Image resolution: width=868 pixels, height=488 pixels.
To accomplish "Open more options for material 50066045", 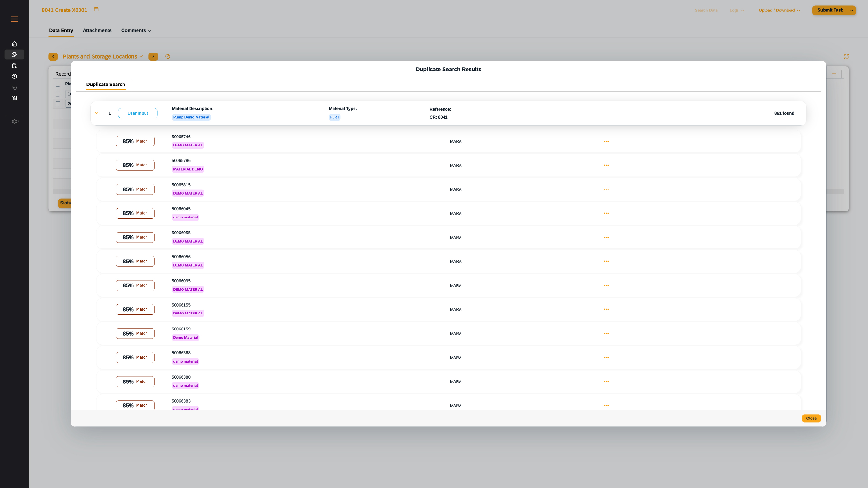I will coord(606,213).
